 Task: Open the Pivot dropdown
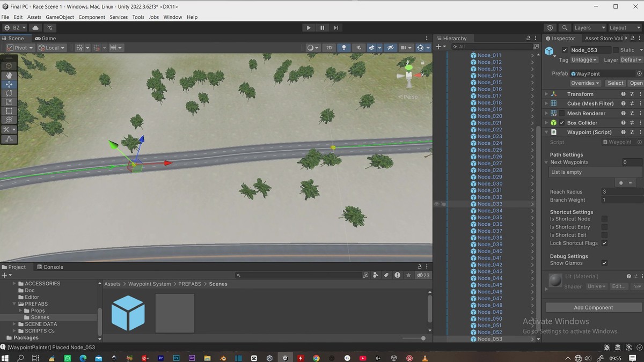20,48
